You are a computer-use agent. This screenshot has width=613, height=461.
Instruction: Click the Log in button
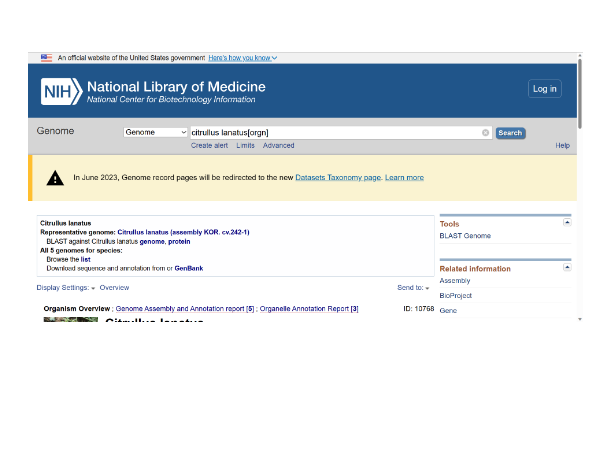[x=544, y=89]
